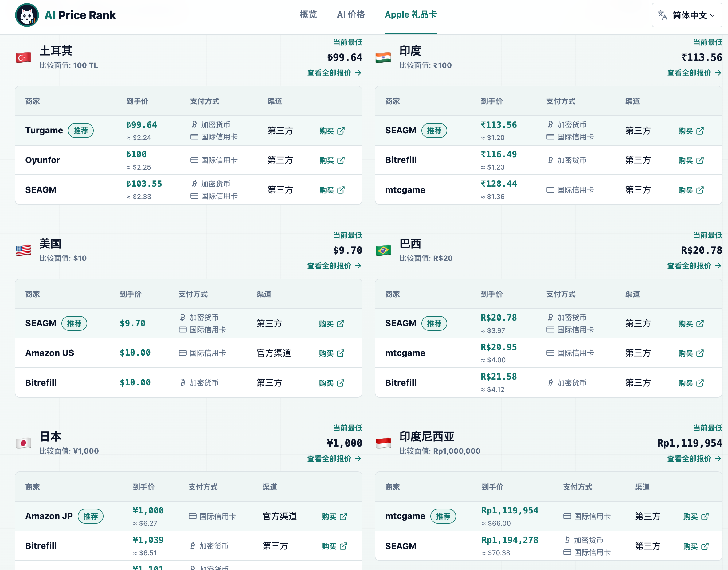Viewport: 728px width, 570px height.
Task: Click the Turgame price ₺99.64
Action: pyautogui.click(x=142, y=125)
